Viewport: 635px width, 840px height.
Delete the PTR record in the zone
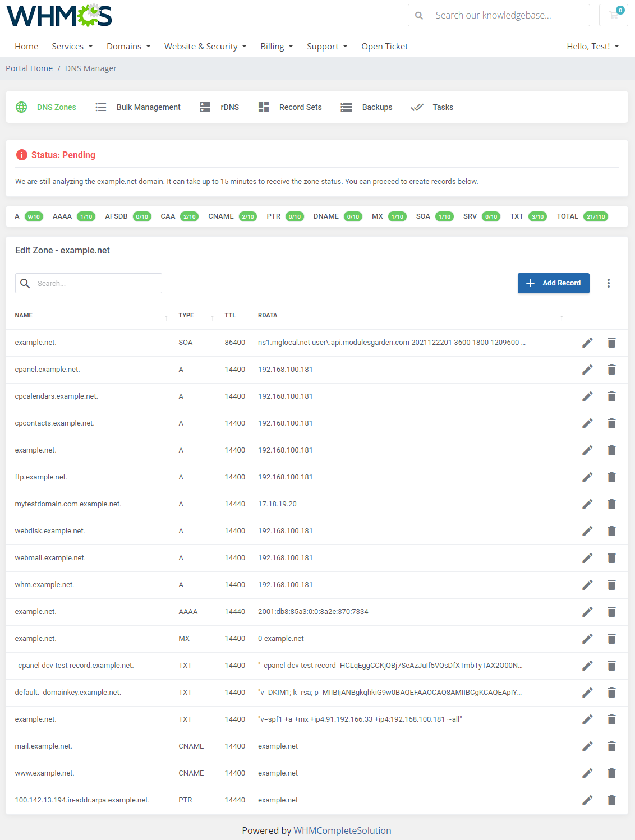[x=611, y=800]
